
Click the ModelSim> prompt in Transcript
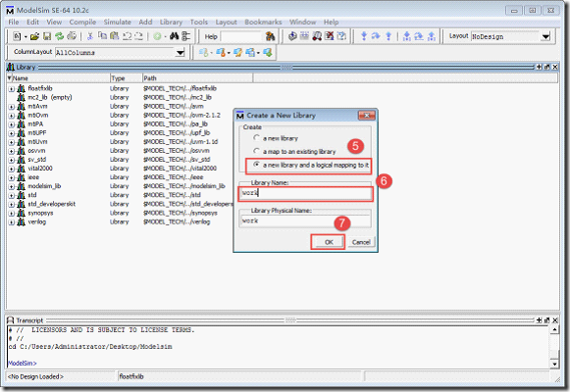(x=23, y=364)
